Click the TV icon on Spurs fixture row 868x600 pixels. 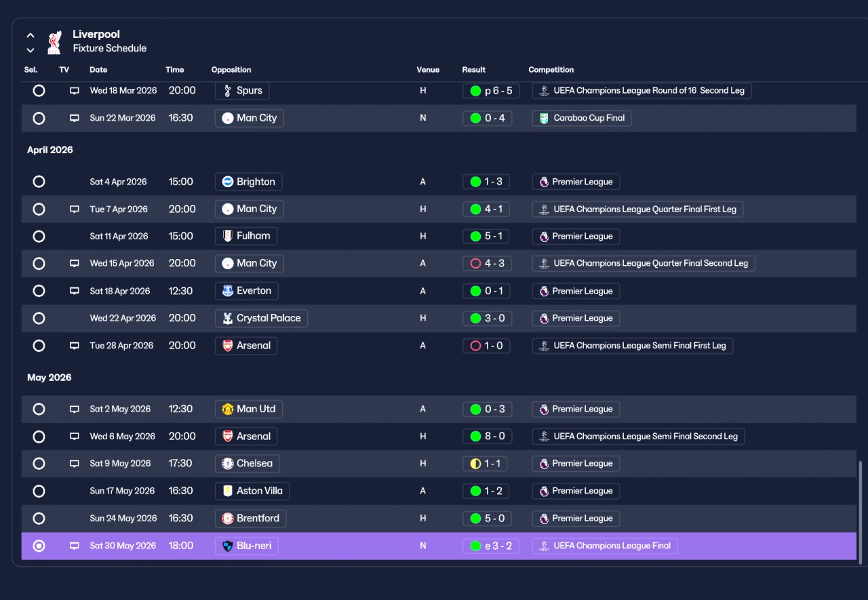(75, 91)
